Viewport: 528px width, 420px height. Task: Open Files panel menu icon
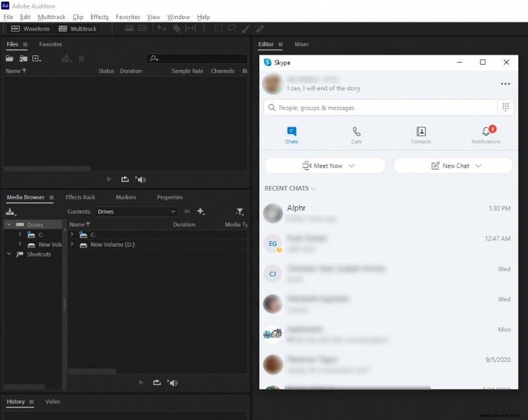[x=25, y=44]
